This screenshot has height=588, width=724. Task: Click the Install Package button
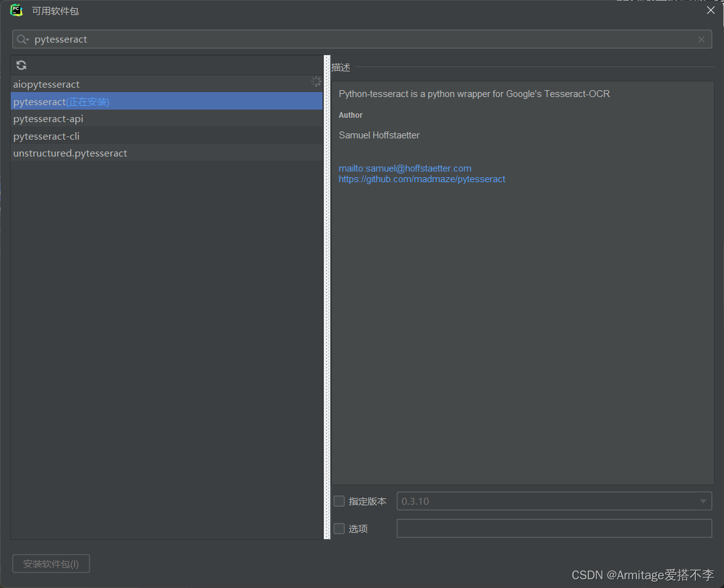[51, 564]
